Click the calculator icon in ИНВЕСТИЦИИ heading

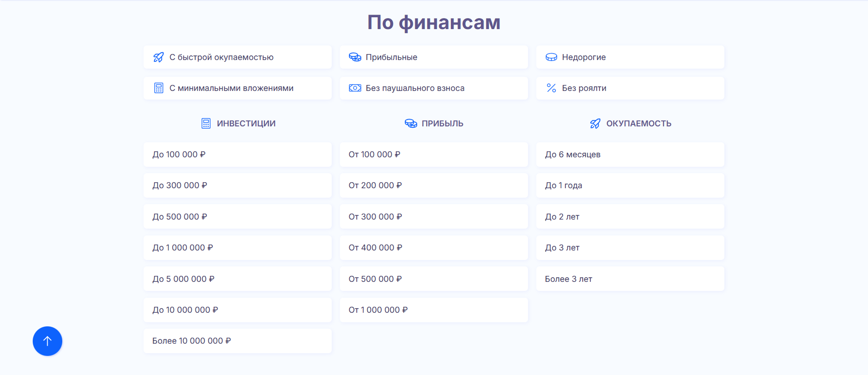click(x=206, y=124)
